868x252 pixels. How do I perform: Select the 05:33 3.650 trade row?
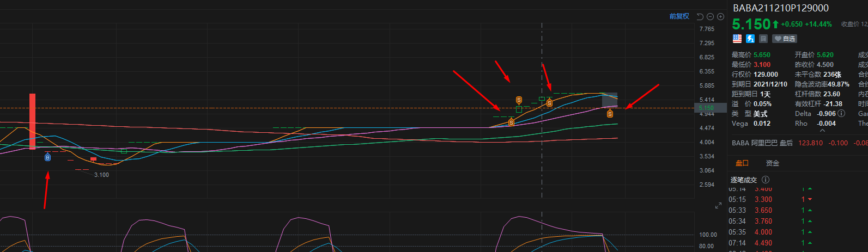[771, 210]
